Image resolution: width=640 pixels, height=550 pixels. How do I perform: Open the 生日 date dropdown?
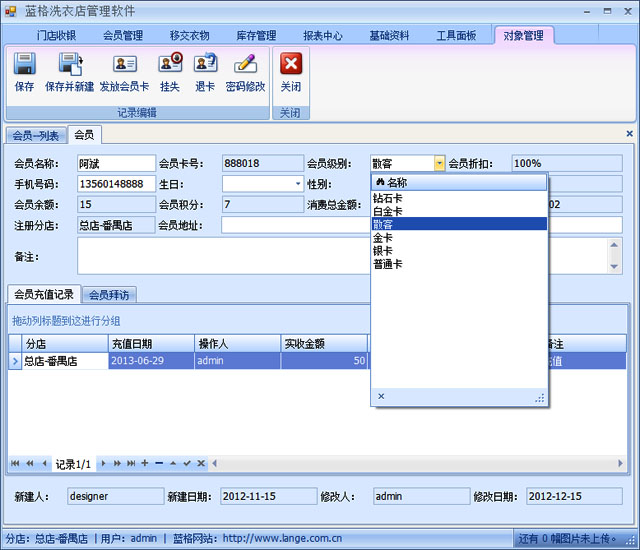click(x=298, y=184)
